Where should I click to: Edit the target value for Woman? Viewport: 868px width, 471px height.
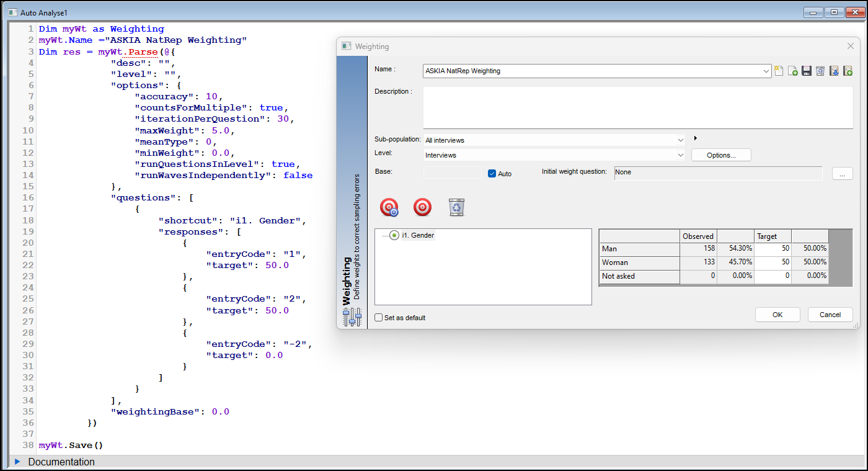point(773,262)
